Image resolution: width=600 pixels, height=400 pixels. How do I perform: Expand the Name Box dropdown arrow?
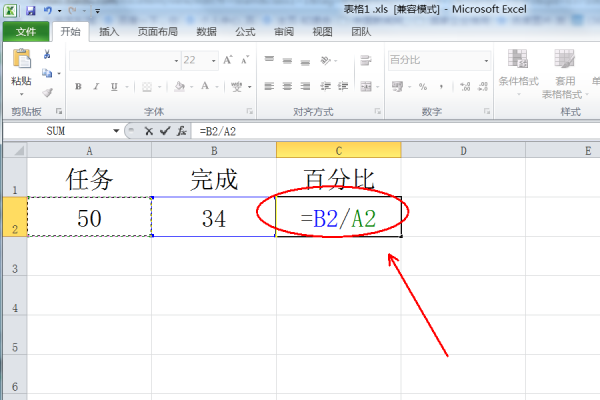click(x=116, y=131)
